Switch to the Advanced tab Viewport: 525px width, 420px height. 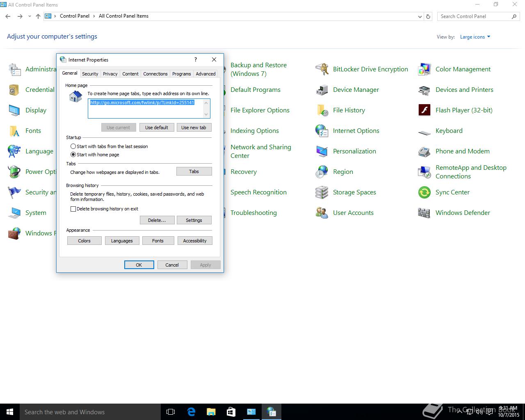pos(205,74)
